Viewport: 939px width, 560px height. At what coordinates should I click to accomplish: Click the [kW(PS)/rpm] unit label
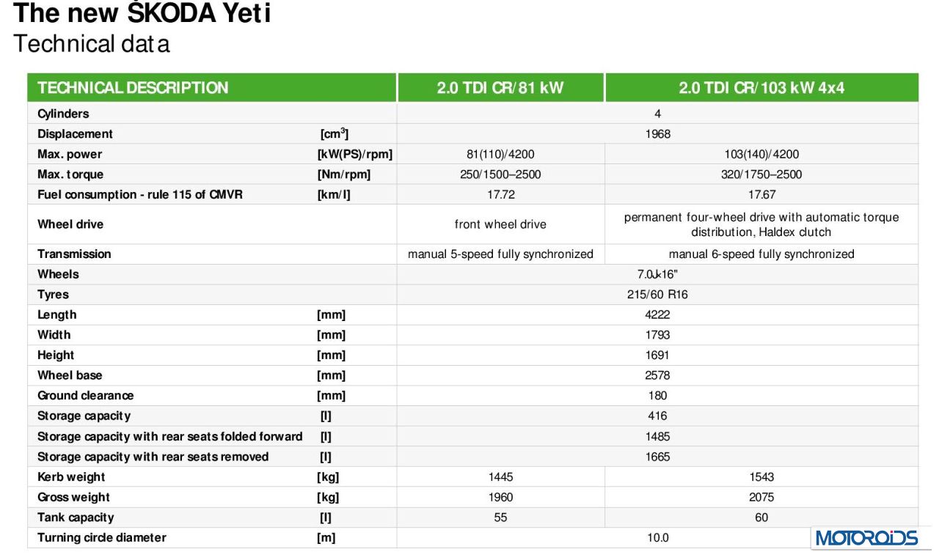coord(354,154)
